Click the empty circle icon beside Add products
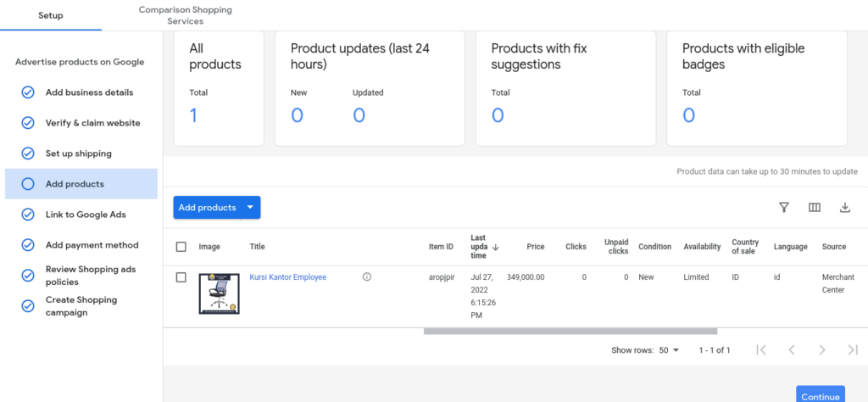Viewport: 868px width, 402px height. click(x=28, y=184)
